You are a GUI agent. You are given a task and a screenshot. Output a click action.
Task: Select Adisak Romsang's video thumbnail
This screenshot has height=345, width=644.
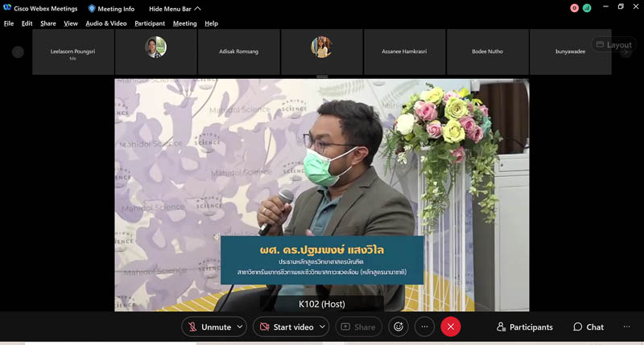pyautogui.click(x=239, y=51)
